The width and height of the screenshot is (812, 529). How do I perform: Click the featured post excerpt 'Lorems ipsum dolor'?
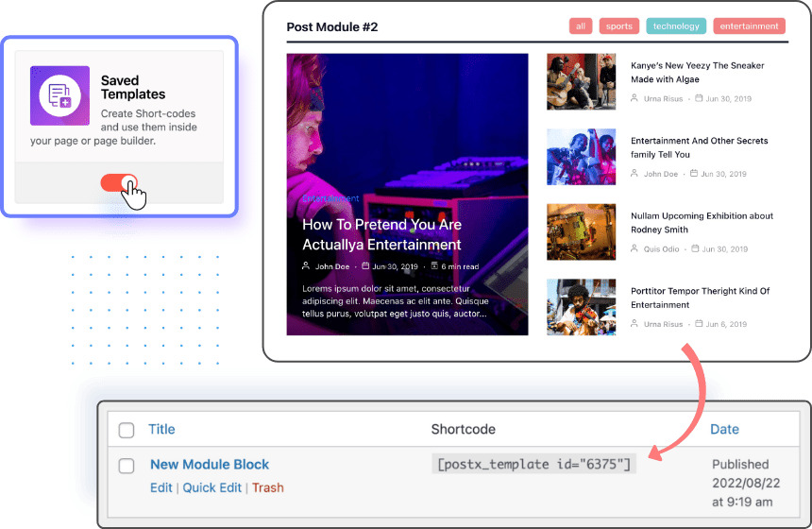pyautogui.click(x=395, y=301)
